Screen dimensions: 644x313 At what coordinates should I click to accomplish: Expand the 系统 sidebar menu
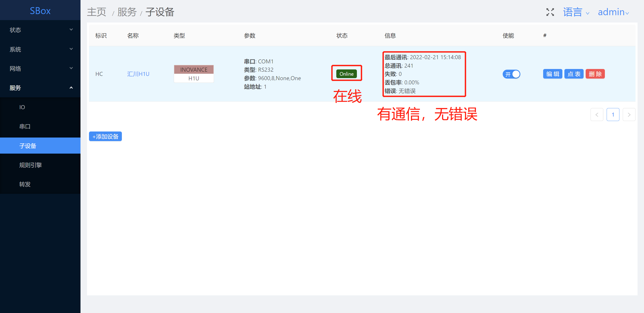click(40, 49)
